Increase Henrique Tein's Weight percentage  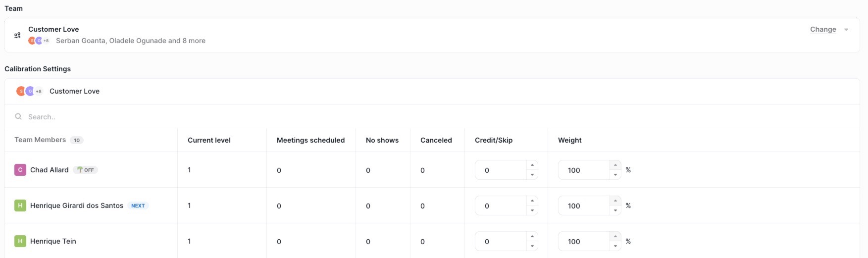615,237
